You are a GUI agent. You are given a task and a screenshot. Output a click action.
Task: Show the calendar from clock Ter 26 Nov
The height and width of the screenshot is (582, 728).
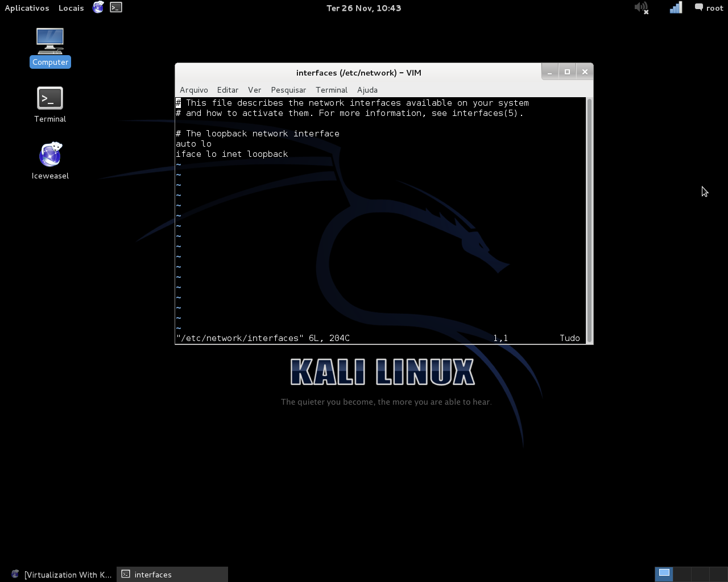(363, 8)
